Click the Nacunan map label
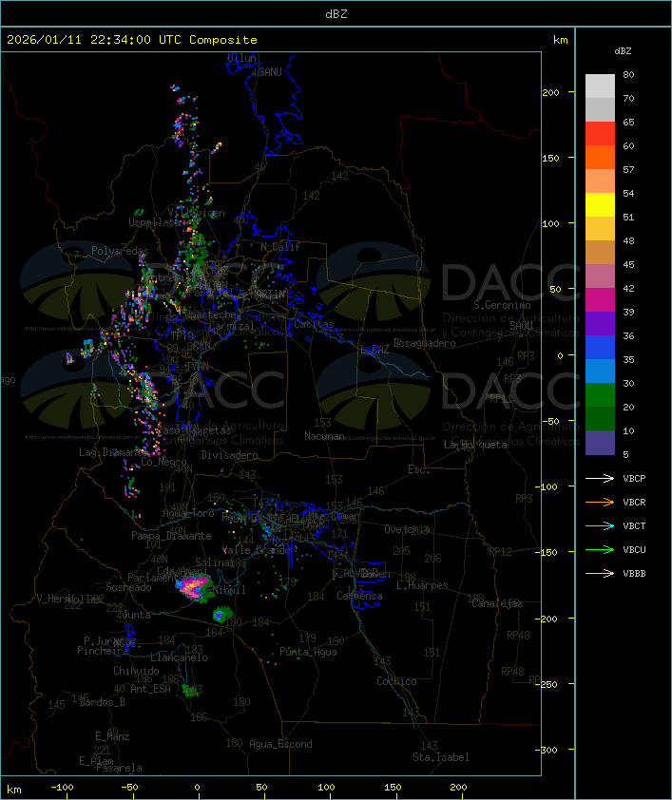The width and height of the screenshot is (672, 800). (324, 436)
